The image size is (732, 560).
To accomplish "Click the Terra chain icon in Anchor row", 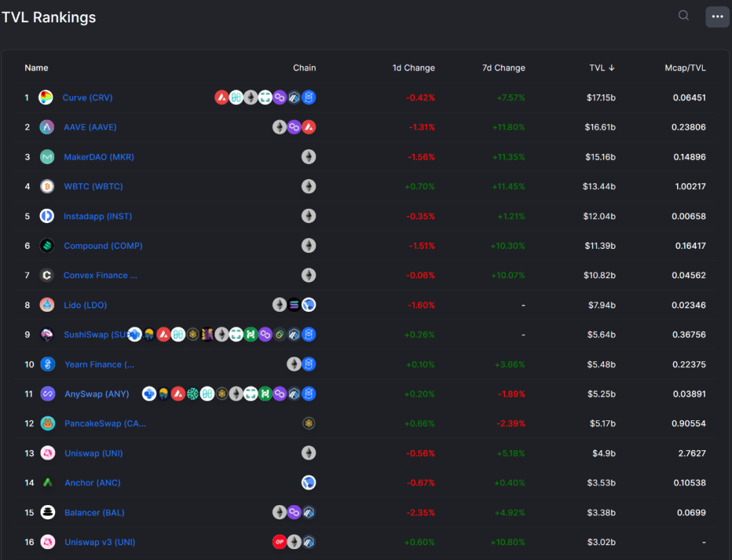I will click(x=308, y=483).
